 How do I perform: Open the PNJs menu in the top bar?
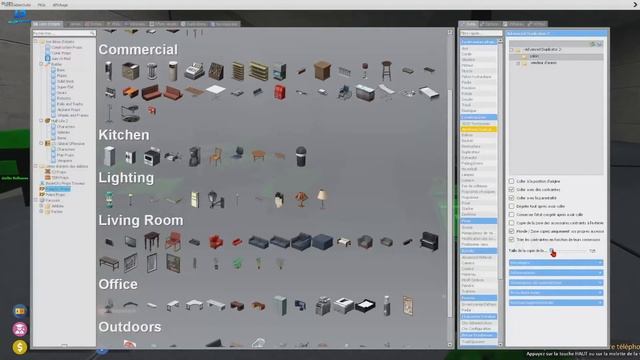point(41,5)
